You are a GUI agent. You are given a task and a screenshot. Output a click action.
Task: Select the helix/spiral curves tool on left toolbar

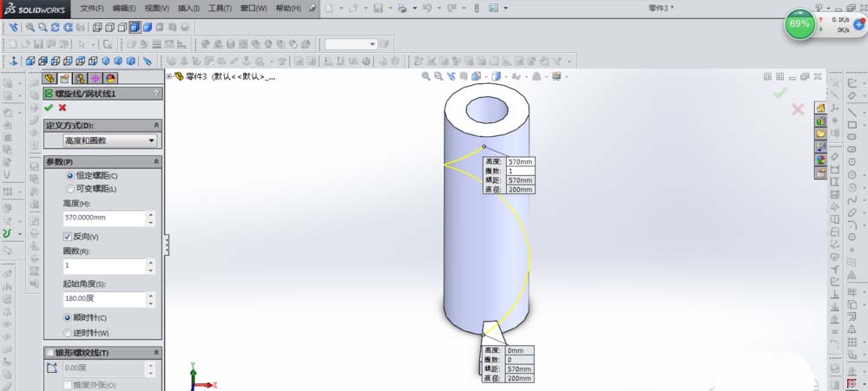pyautogui.click(x=7, y=234)
